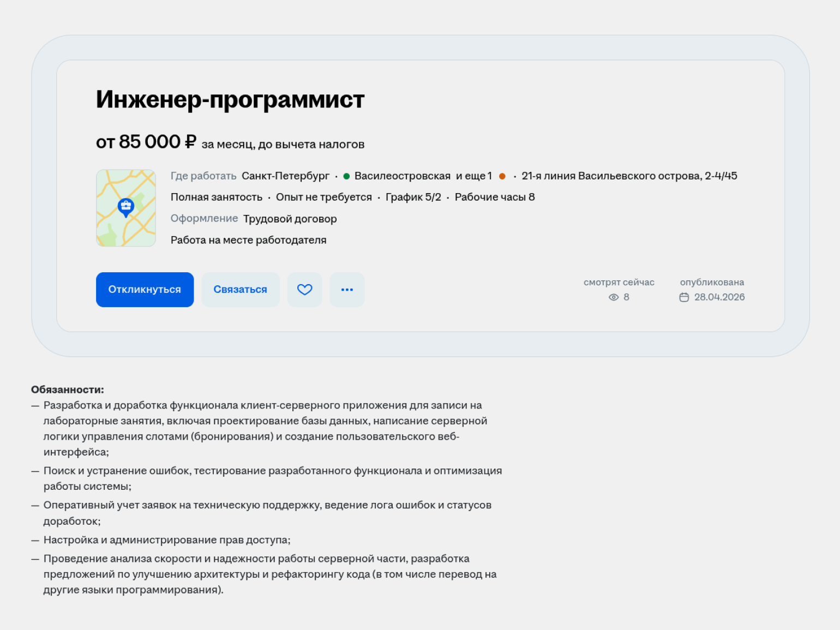Viewport: 840px width, 630px height.
Task: Open the three-dots more actions menu
Action: point(347,290)
